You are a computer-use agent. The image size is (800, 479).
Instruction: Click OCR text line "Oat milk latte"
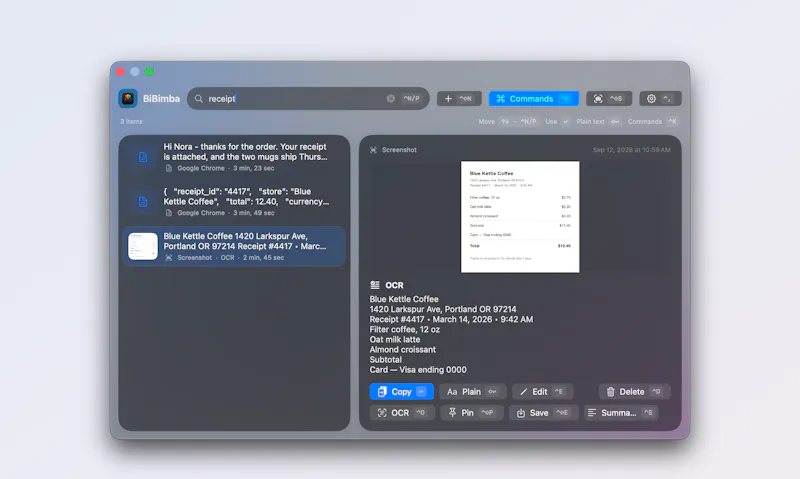[395, 339]
